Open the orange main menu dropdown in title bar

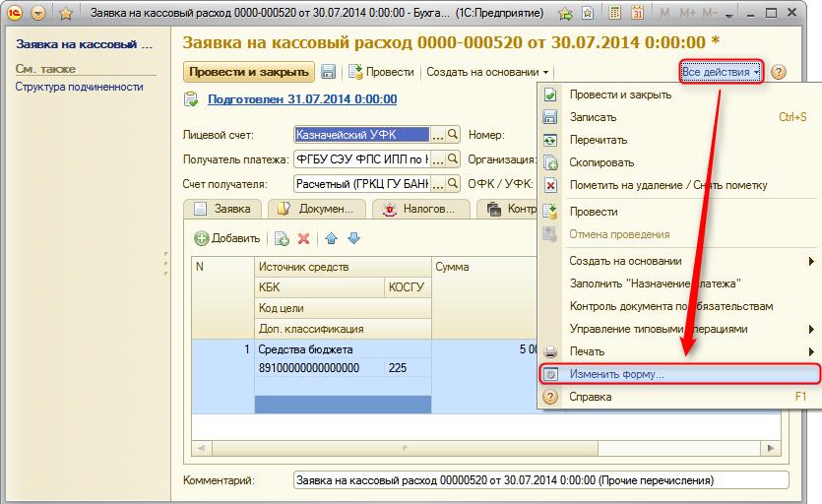[x=38, y=13]
